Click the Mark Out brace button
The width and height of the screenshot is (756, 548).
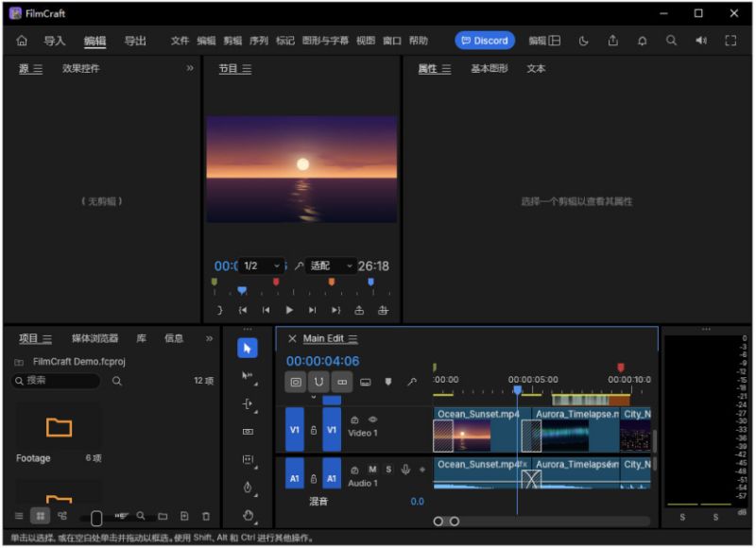click(x=220, y=311)
